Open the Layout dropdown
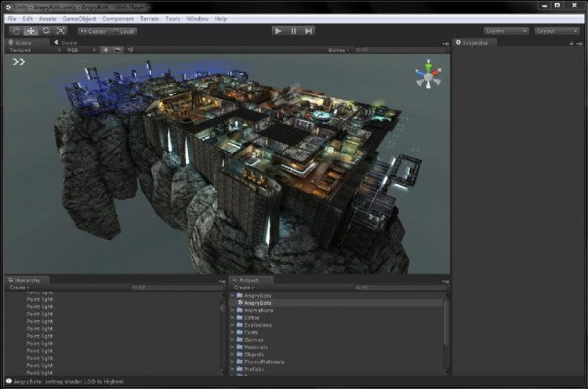Screen dimensions: 588x389 [557, 31]
